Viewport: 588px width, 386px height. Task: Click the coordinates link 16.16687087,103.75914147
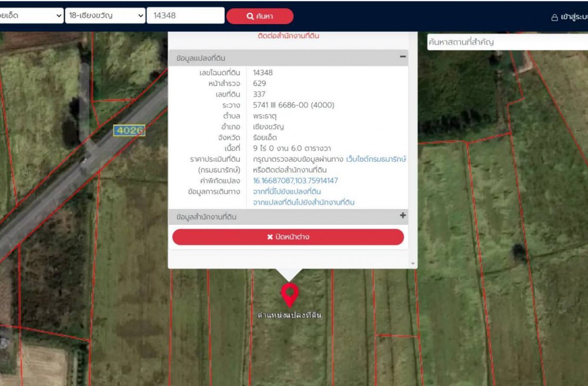(295, 181)
